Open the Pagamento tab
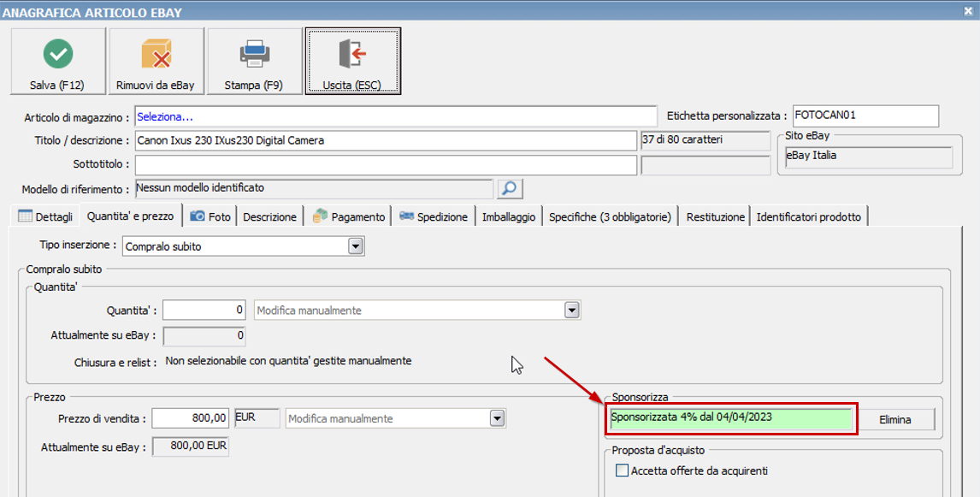 (349, 216)
